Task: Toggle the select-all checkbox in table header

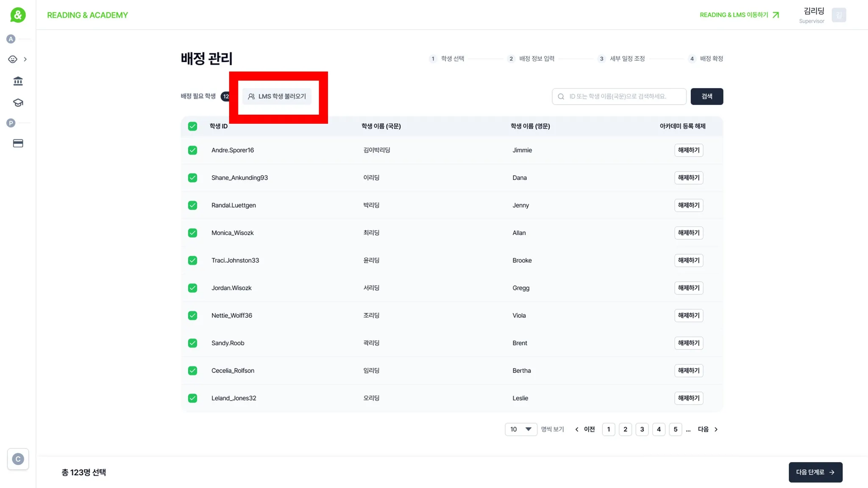Action: point(192,126)
